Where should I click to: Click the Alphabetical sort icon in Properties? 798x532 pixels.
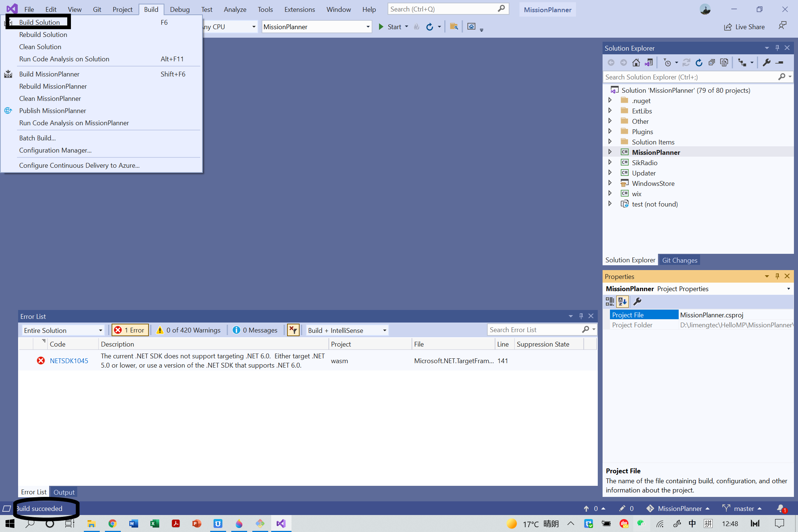click(623, 301)
